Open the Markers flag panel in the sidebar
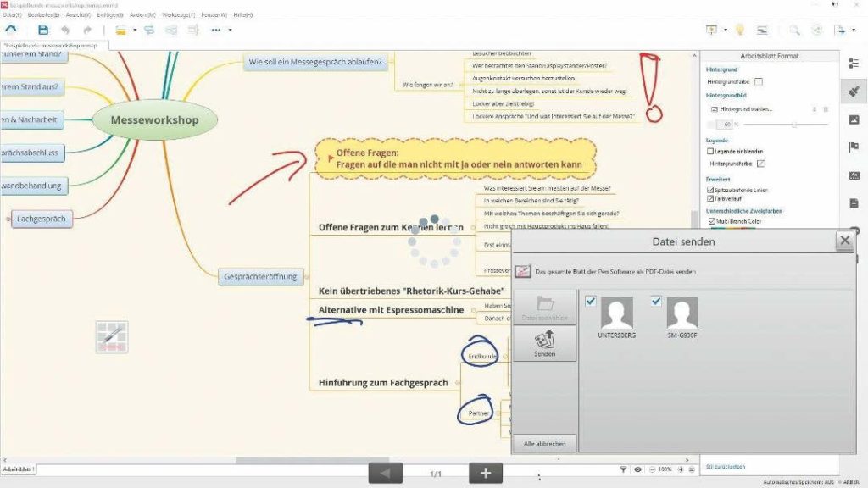Screen dimensions: 868x488 click(854, 147)
